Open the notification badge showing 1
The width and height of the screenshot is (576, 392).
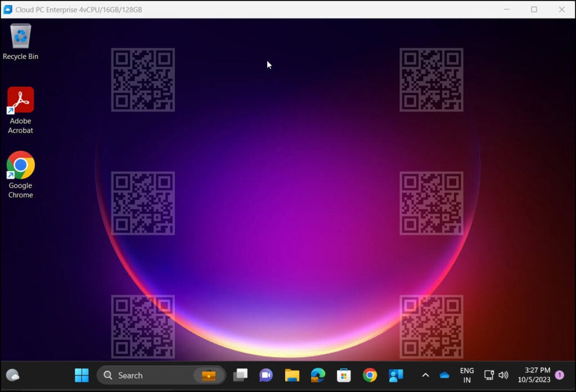tap(560, 375)
